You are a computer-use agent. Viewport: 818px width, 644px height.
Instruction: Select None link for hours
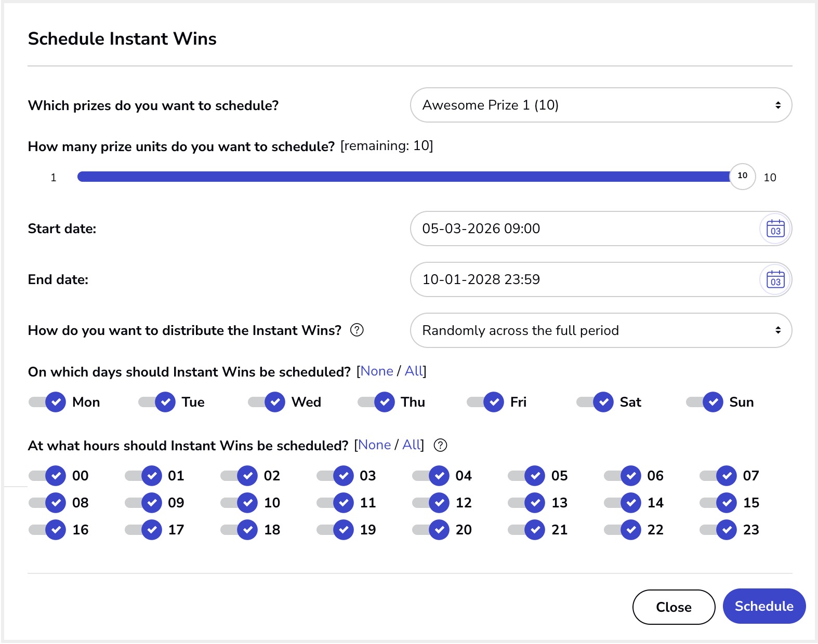pos(374,445)
